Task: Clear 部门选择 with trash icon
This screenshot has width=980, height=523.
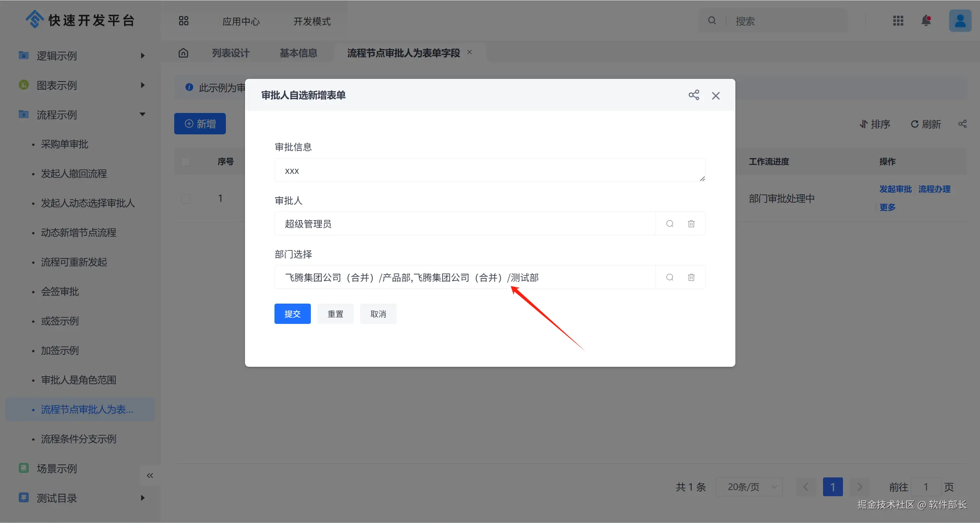Action: pyautogui.click(x=691, y=277)
